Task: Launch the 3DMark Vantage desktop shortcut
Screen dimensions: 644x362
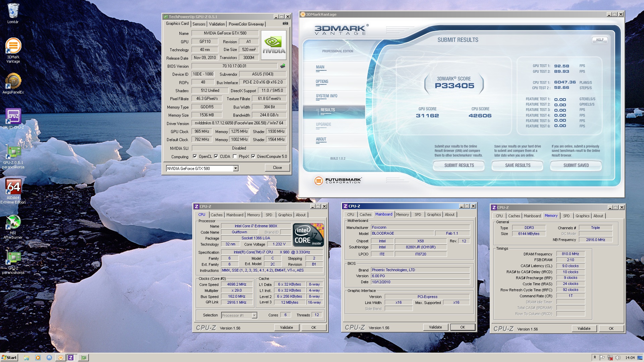Action: click(x=13, y=50)
